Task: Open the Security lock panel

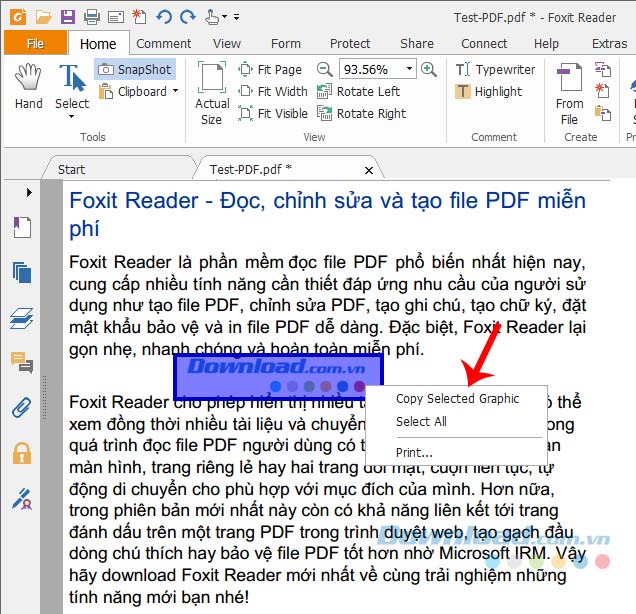Action: tap(21, 452)
